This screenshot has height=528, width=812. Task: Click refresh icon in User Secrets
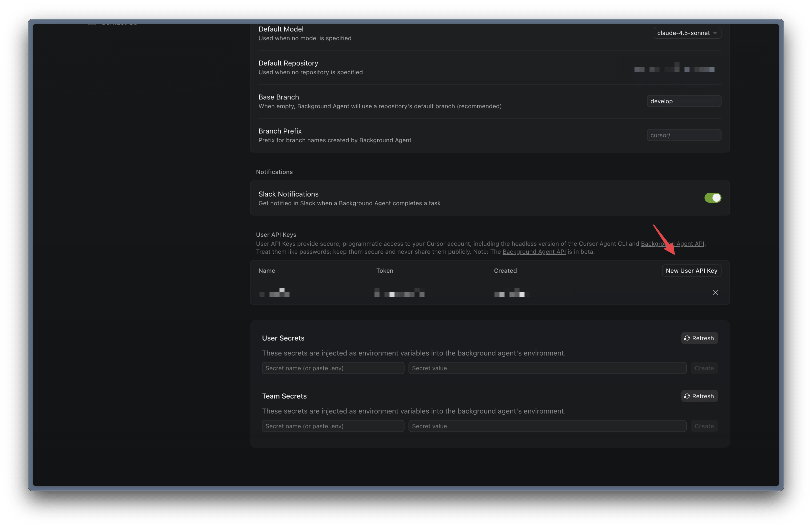[x=687, y=338]
